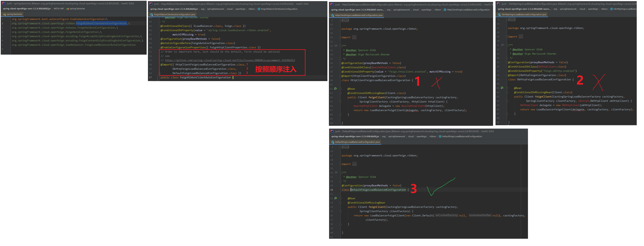Click ribbon breadcrumb in FeignRibbon window
644x246 pixels.
coord(252,9)
